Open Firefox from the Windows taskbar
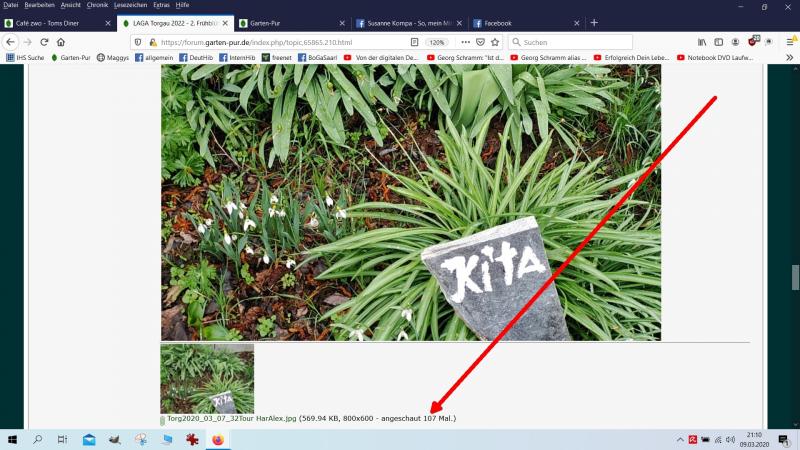800x450 pixels. click(x=214, y=440)
